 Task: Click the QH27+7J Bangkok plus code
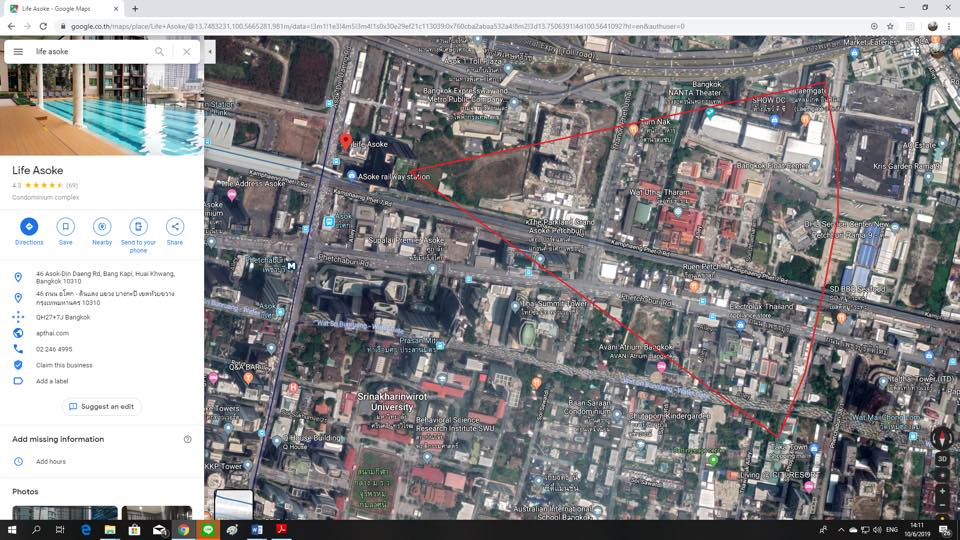(x=63, y=317)
